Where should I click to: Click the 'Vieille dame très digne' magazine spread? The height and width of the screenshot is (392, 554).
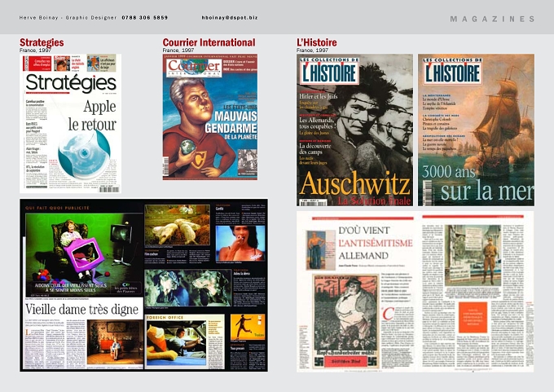tap(144, 285)
